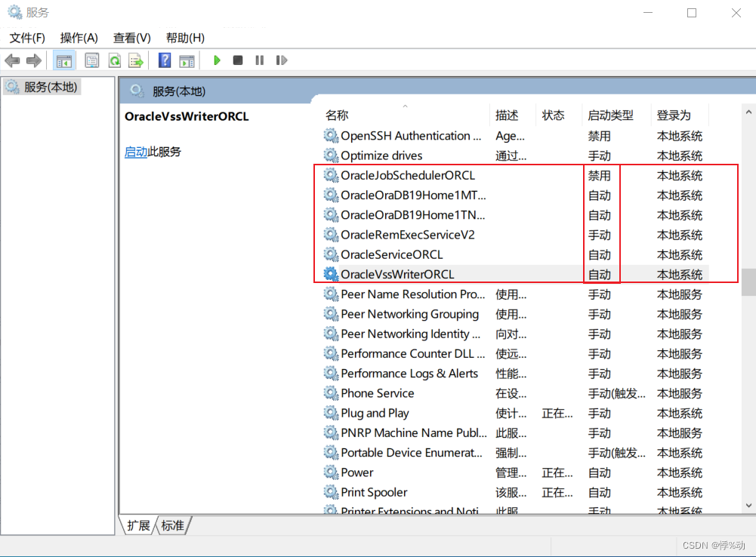756x557 pixels.
Task: Switch to the 扩展 tab
Action: 138,525
